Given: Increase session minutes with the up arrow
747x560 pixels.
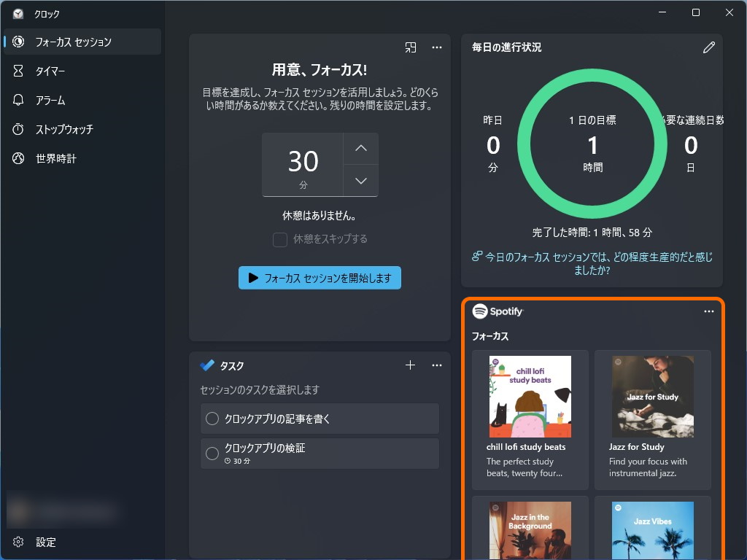Looking at the screenshot, I should coord(360,148).
